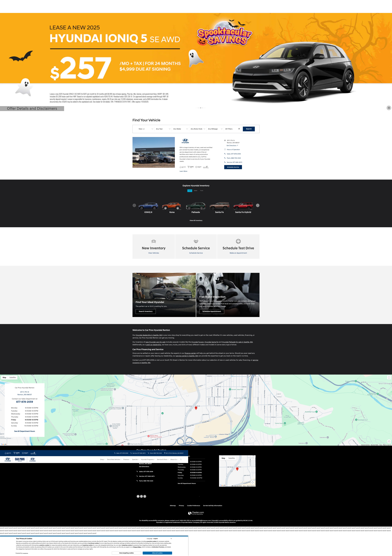Click the blue Schedule Service button
The height and width of the screenshot is (556, 392).
pyautogui.click(x=233, y=167)
